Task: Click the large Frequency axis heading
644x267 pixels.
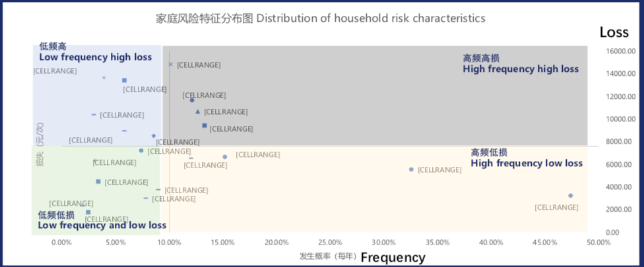Action: point(393,258)
